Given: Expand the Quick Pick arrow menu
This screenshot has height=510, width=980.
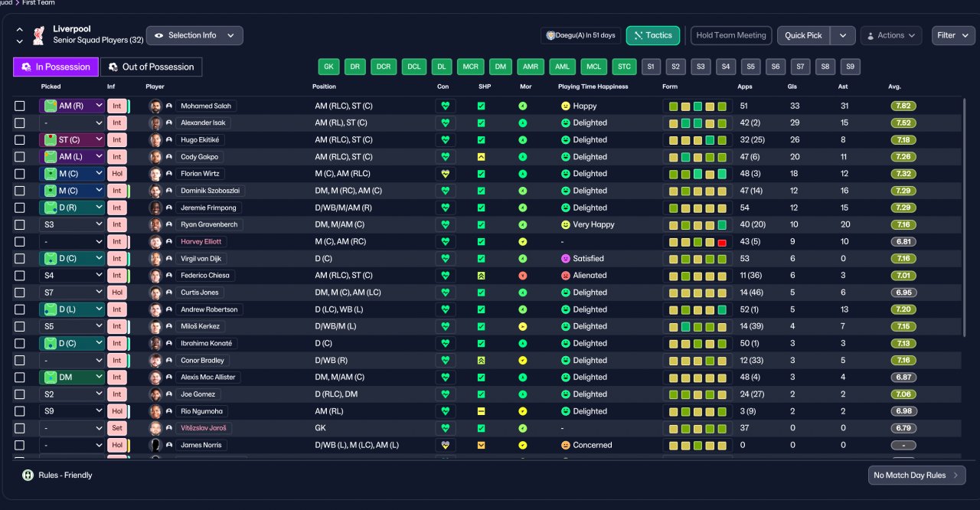Looking at the screenshot, I should [x=843, y=35].
